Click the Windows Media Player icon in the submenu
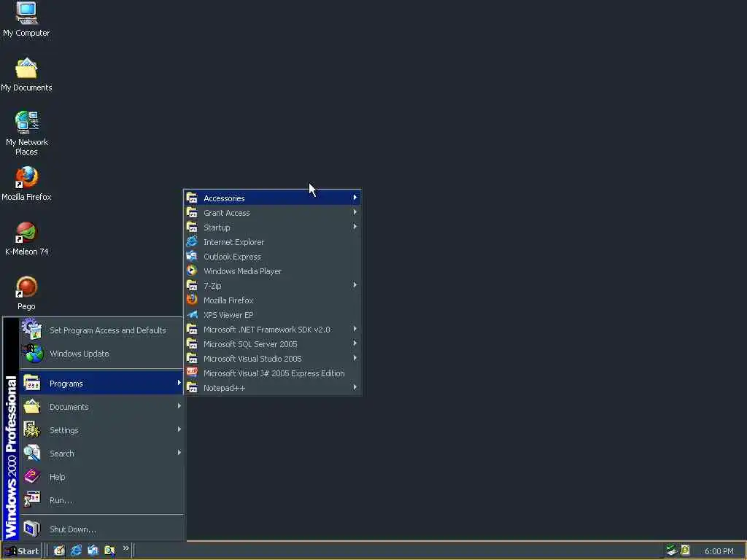 coord(192,271)
